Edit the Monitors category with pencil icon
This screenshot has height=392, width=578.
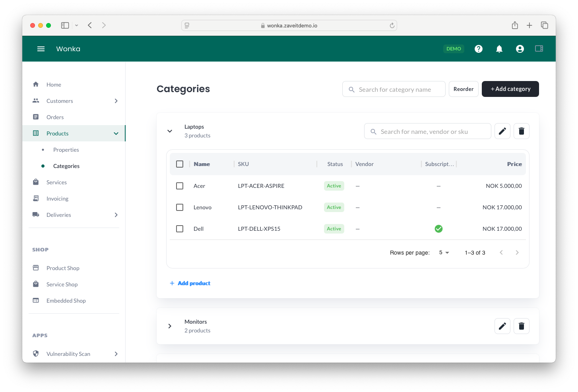click(x=502, y=326)
